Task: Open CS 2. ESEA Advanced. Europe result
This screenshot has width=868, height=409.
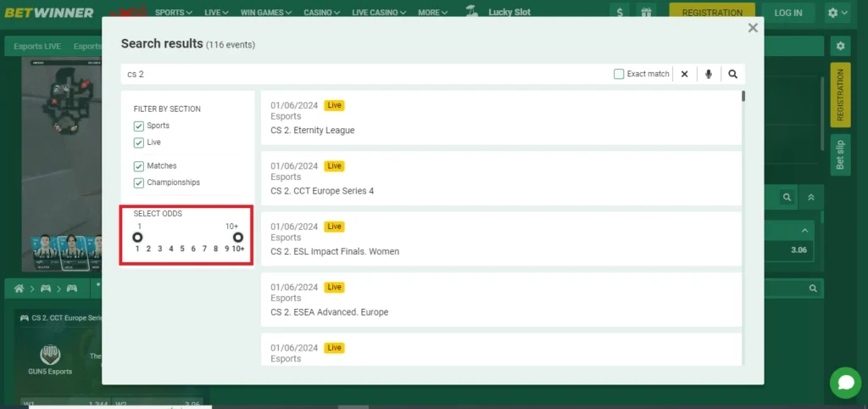Action: point(501,300)
